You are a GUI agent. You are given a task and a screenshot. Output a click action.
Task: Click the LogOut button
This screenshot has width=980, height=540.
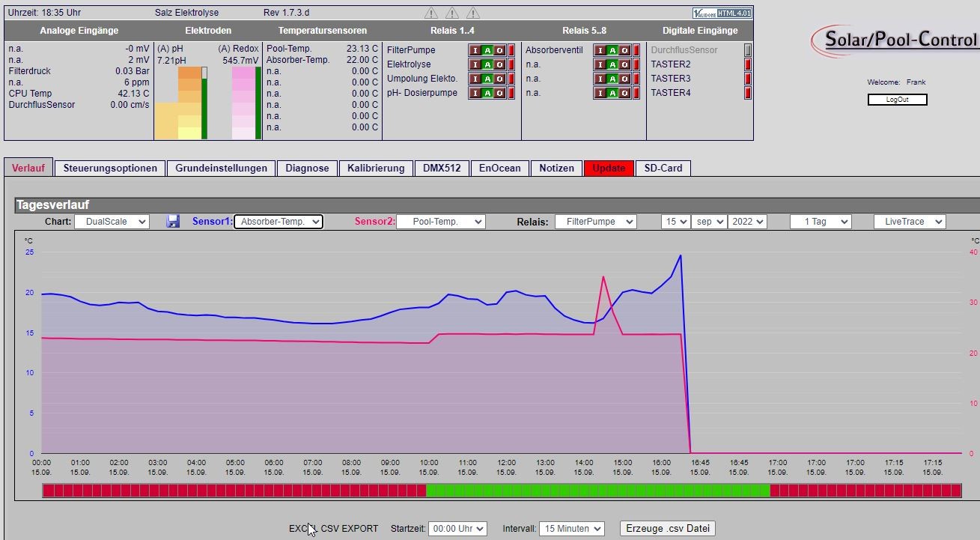pyautogui.click(x=897, y=100)
